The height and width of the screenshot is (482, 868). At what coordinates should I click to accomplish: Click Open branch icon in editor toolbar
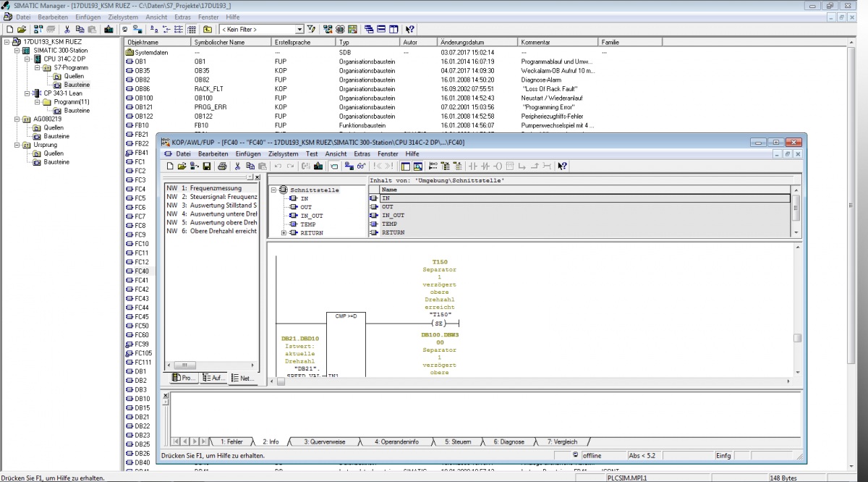coord(522,166)
